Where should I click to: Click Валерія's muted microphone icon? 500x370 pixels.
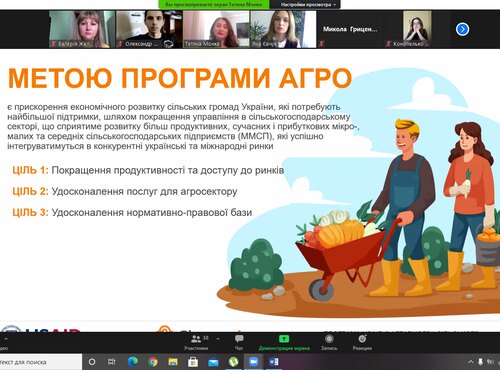(53, 44)
